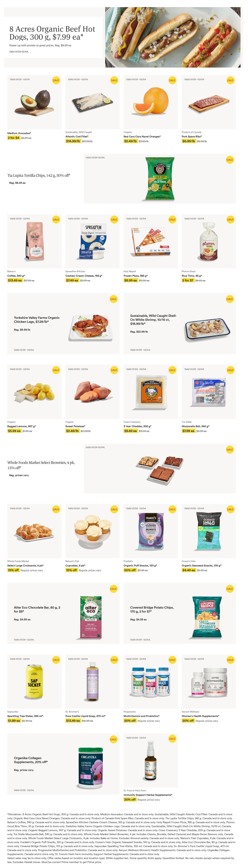
Task: Open the Red Cara Cara Navel Oranges image
Action: [x=150, y=102]
